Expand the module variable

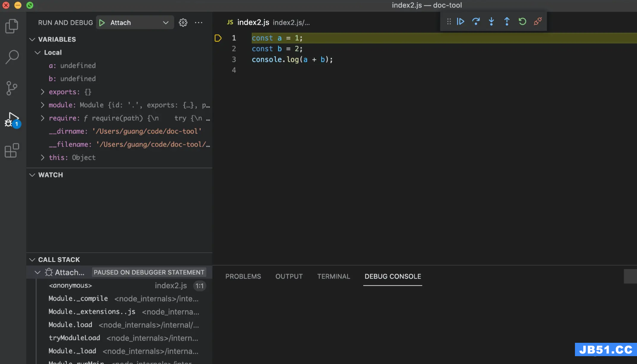pyautogui.click(x=42, y=105)
